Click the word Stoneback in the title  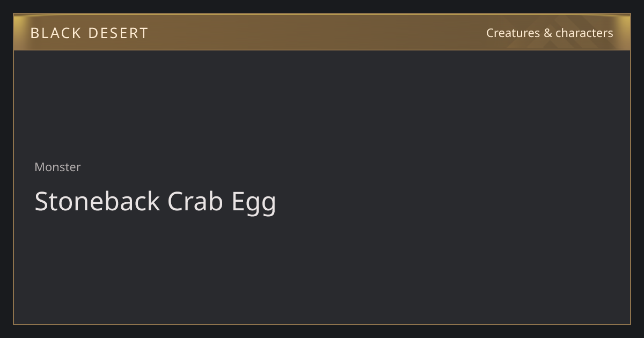click(x=97, y=202)
